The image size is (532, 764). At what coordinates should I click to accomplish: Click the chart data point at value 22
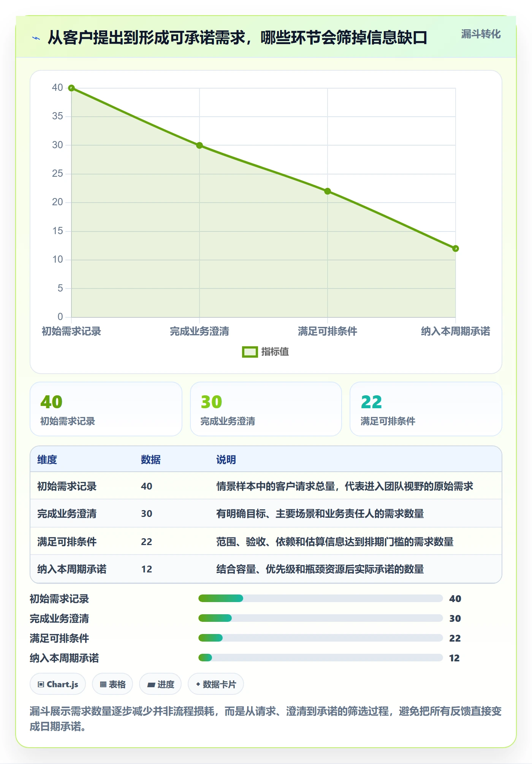pos(328,191)
